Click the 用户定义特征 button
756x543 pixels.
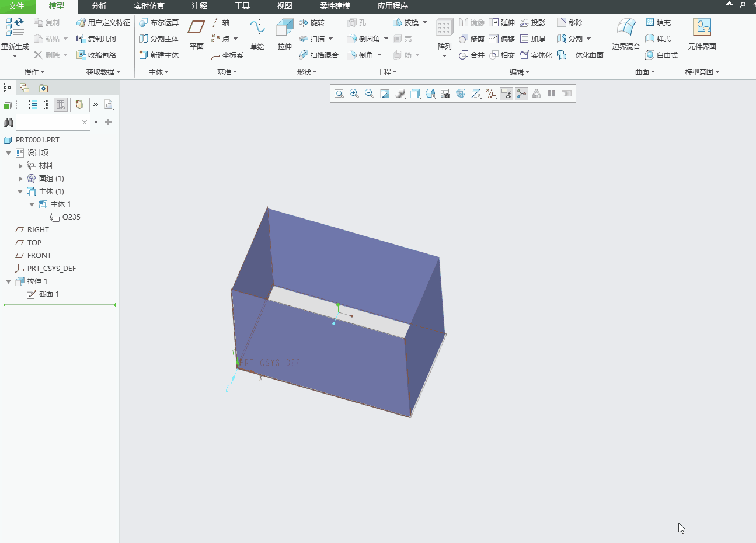103,22
